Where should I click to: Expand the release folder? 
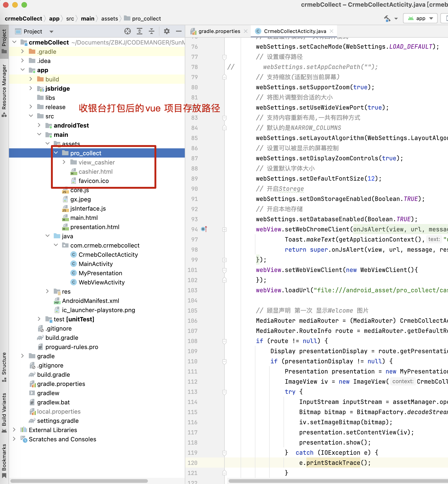31,107
